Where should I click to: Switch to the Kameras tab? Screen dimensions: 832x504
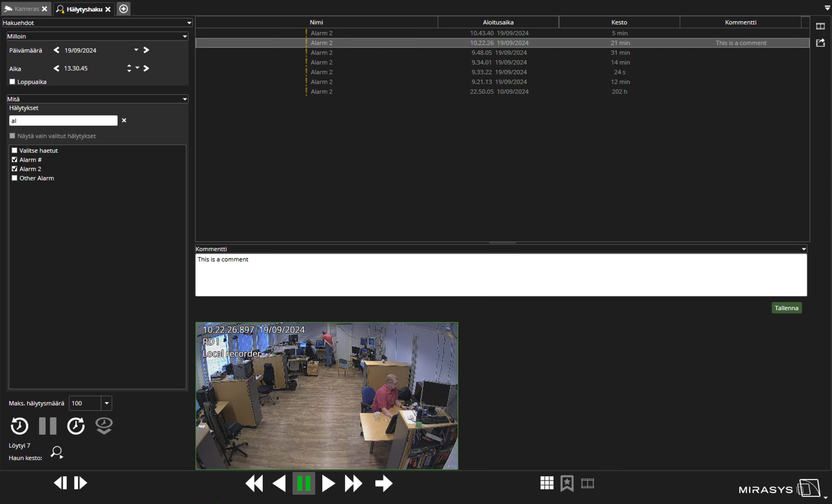pos(26,9)
